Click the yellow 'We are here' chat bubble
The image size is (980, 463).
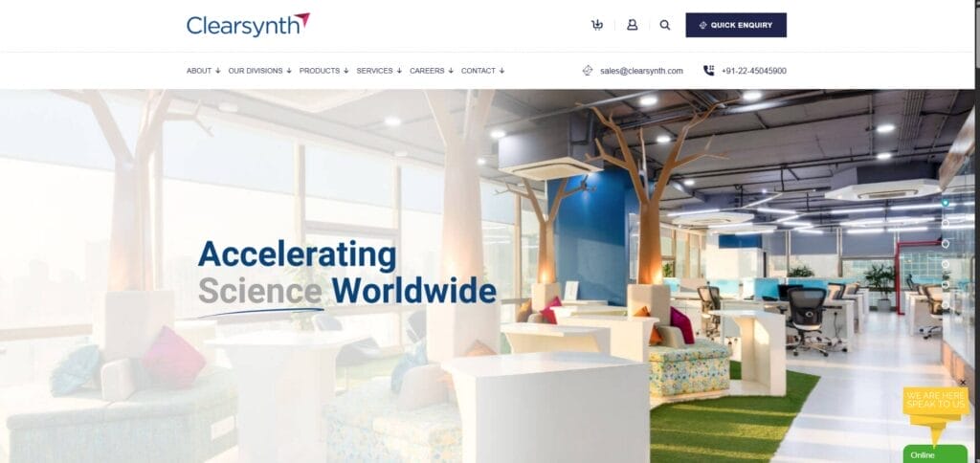point(936,409)
